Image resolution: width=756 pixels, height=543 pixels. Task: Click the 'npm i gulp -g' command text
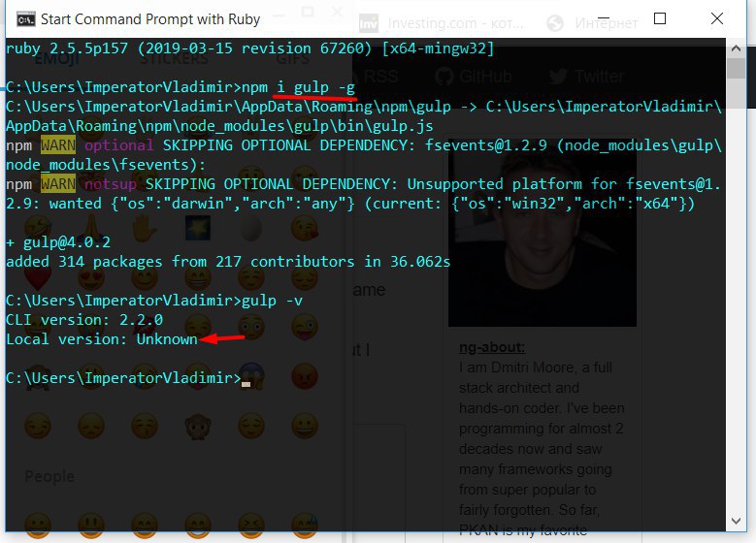point(299,87)
